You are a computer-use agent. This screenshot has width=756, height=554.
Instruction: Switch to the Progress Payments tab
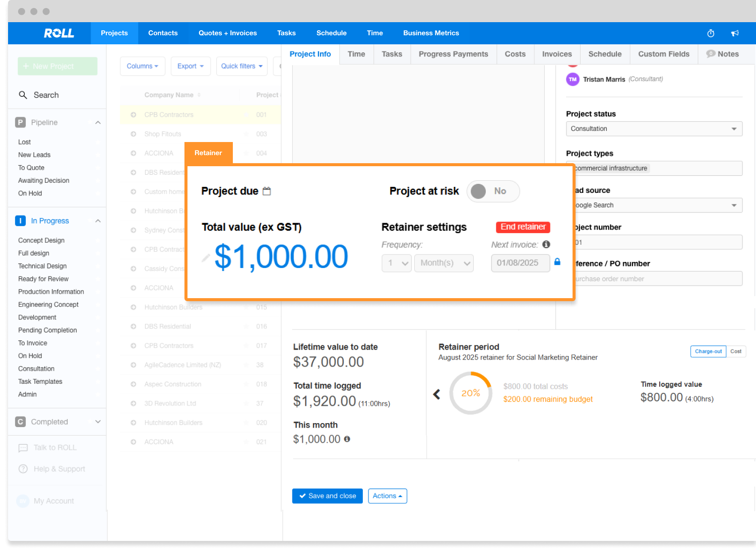point(453,54)
